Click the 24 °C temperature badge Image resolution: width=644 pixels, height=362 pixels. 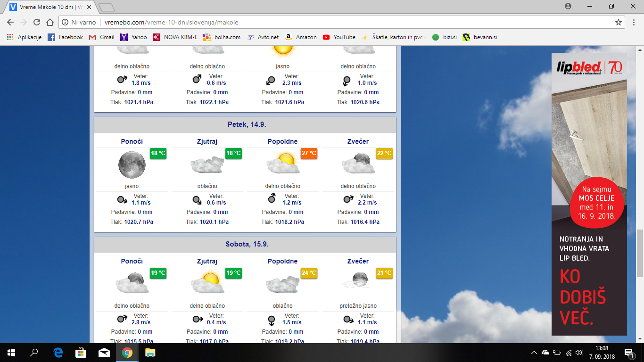coord(309,273)
